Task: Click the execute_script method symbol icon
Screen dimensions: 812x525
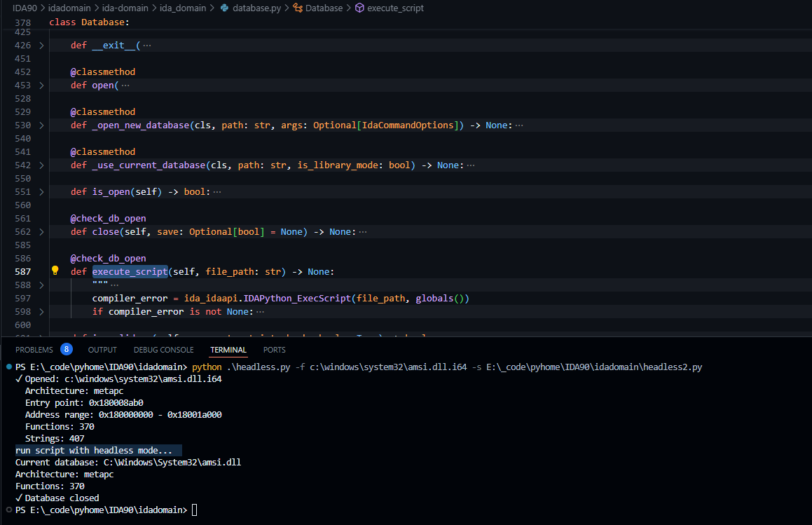Action: click(x=359, y=8)
